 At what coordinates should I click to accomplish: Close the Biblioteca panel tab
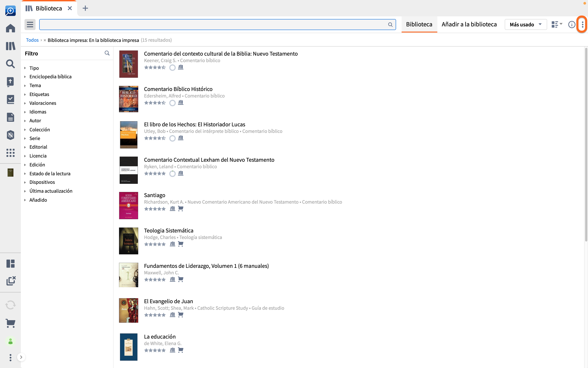tap(70, 8)
